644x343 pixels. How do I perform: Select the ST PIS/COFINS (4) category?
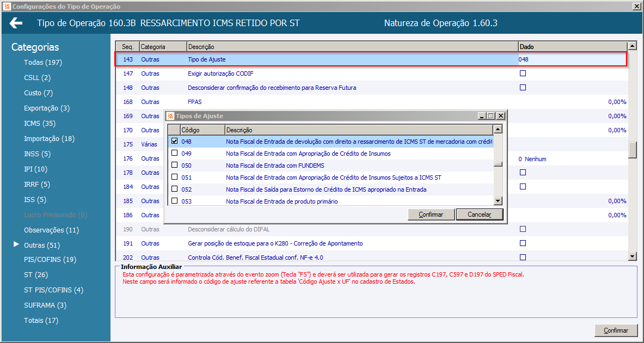(54, 290)
